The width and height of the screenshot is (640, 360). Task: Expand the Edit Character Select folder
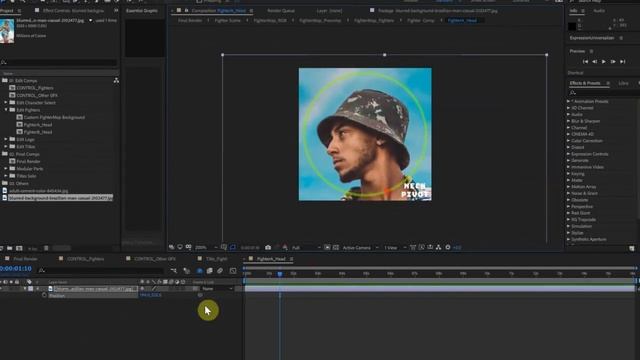(6, 102)
